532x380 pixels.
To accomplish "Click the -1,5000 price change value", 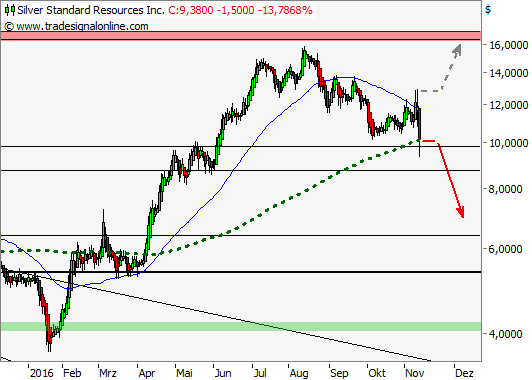I will point(235,10).
